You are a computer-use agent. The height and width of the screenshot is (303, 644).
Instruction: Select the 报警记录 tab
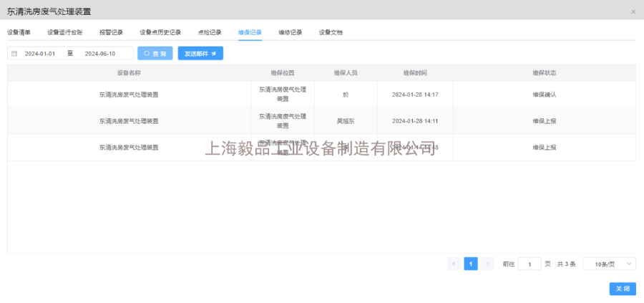click(111, 32)
